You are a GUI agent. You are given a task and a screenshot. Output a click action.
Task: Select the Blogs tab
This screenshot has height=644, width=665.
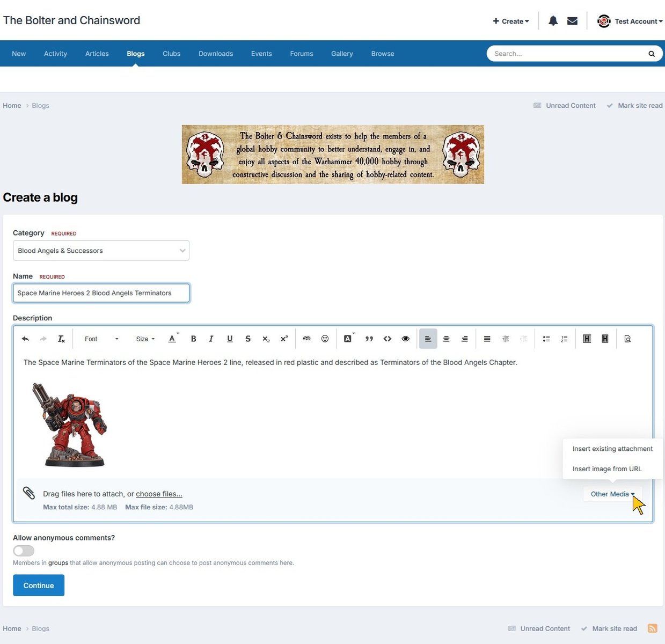pos(136,54)
